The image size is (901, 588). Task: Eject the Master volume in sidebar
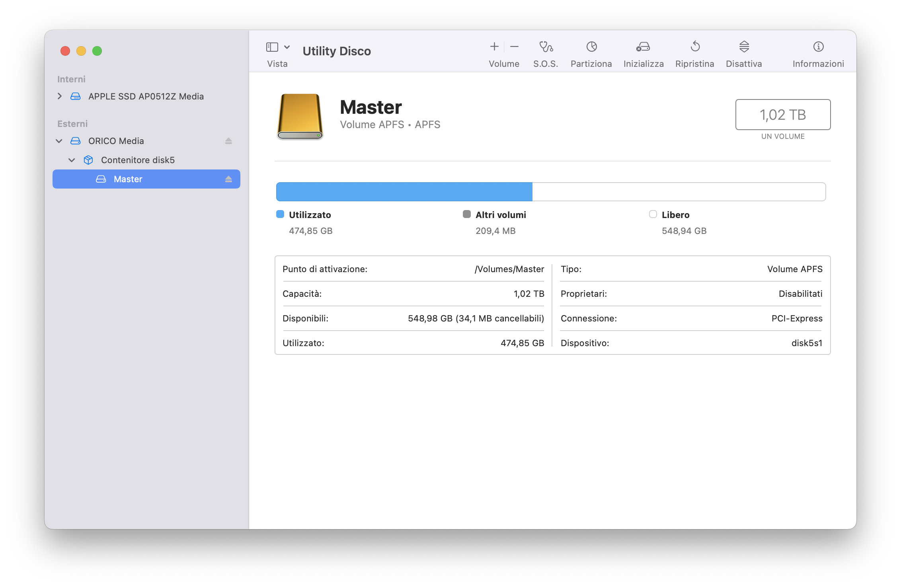pyautogui.click(x=228, y=179)
